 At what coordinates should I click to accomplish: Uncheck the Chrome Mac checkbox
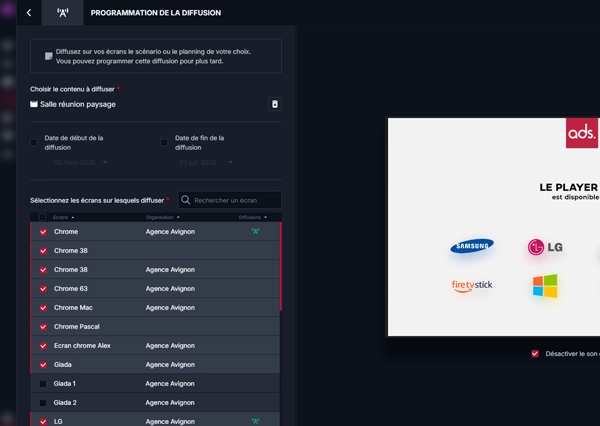[43, 308]
